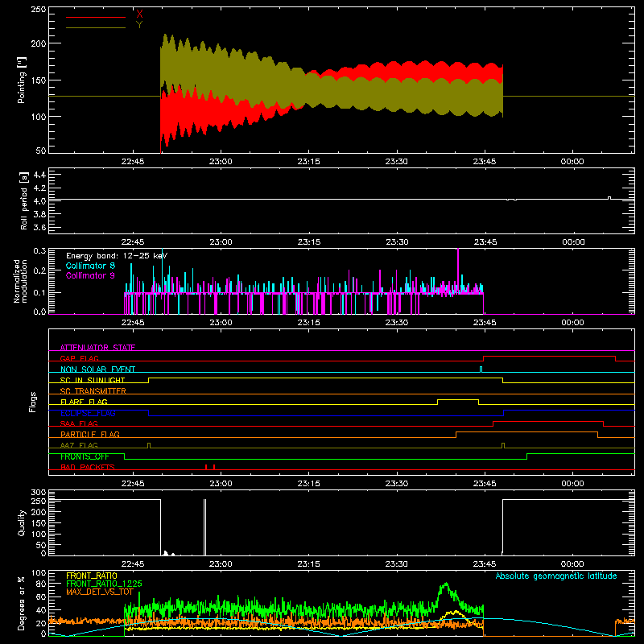Click the 22:45 label under Pointing plot
The image size is (644, 644).
[x=133, y=162]
